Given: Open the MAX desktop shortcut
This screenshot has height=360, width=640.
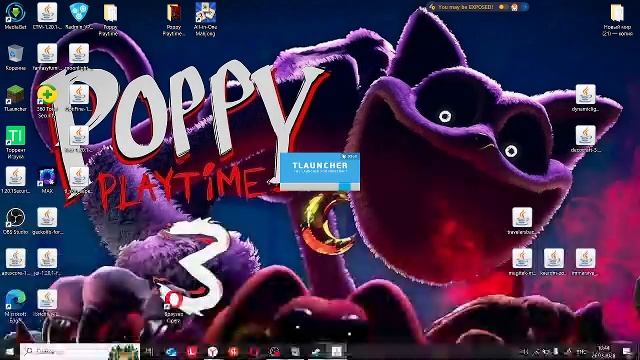Looking at the screenshot, I should (47, 180).
